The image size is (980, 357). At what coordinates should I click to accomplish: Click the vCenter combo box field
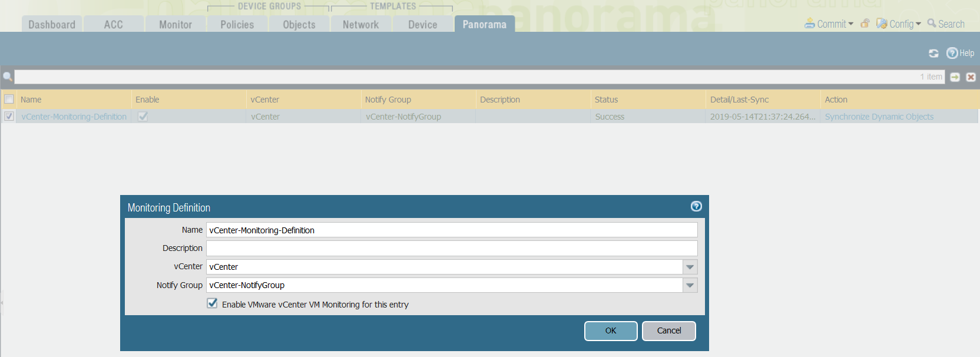point(445,267)
